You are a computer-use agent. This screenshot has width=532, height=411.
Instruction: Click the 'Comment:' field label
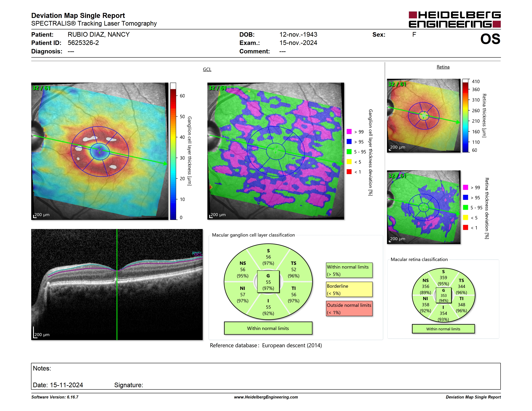coord(255,51)
